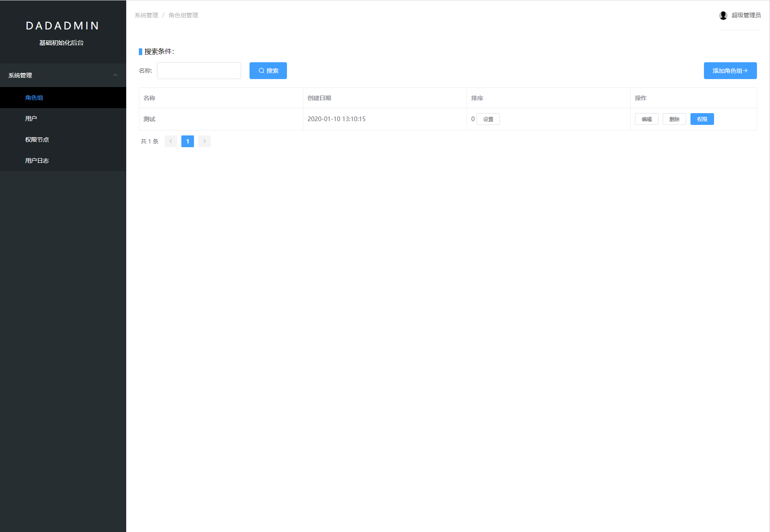
Task: Click the super admin avatar icon
Action: pos(723,16)
